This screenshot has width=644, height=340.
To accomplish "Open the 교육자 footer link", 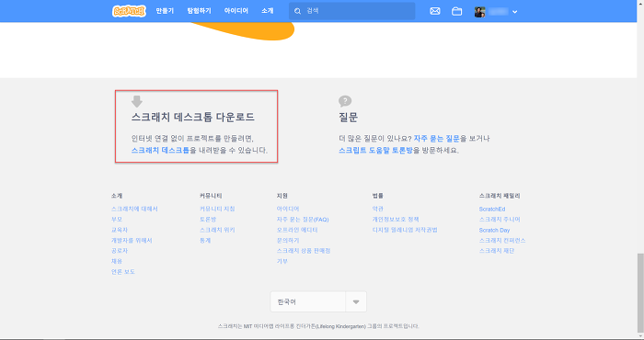I will (x=119, y=230).
